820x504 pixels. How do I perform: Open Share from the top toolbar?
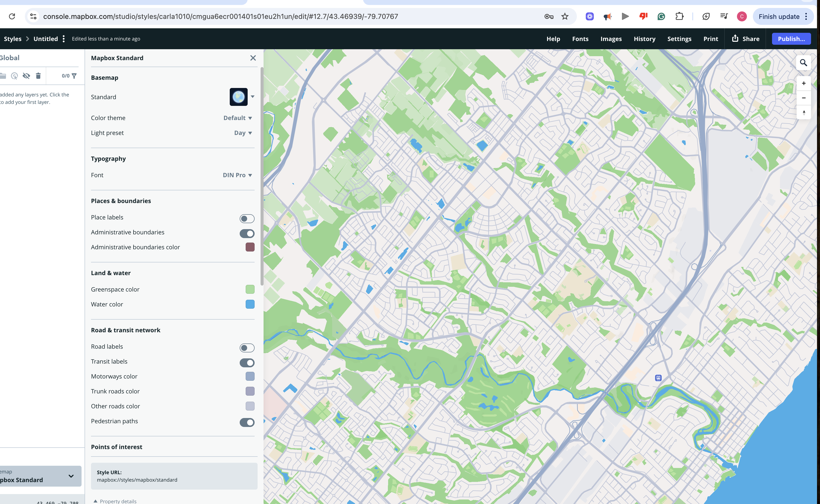[746, 39]
